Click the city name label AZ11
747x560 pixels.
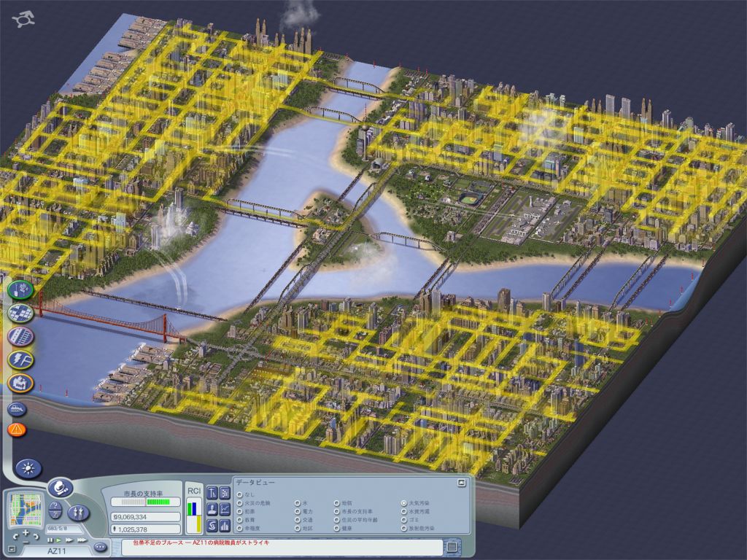57,551
